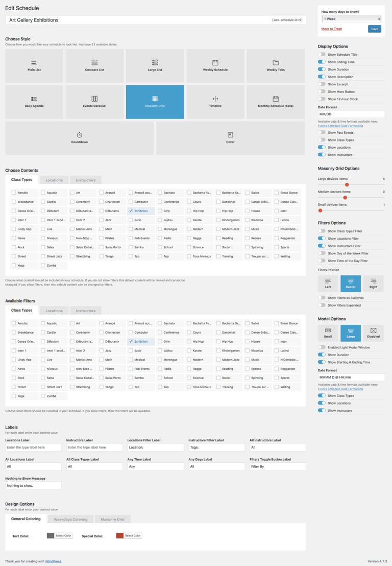Check the Yoga box under Available Filters
The image size is (392, 566).
tap(14, 396)
